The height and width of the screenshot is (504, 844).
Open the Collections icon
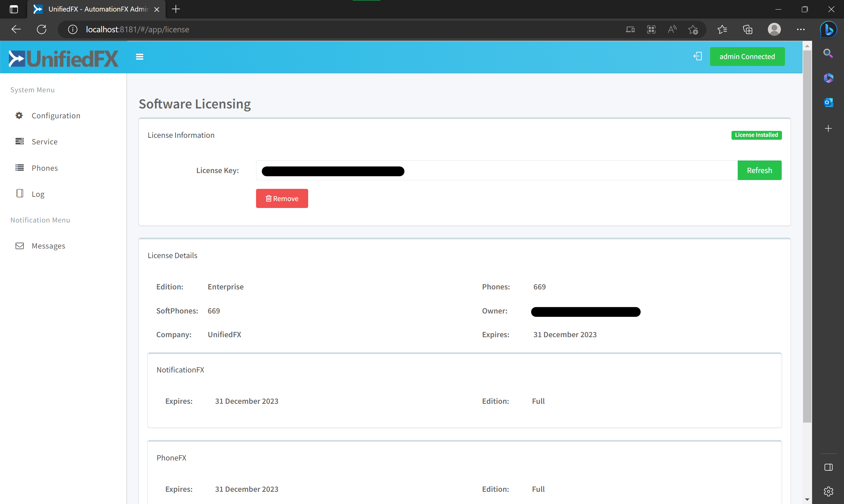click(x=747, y=30)
